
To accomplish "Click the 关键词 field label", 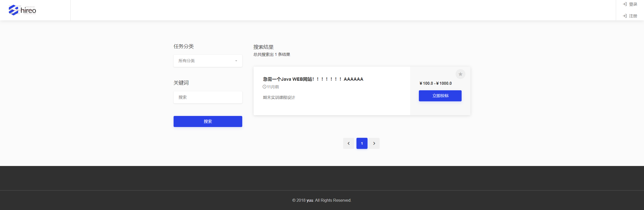I will point(181,83).
